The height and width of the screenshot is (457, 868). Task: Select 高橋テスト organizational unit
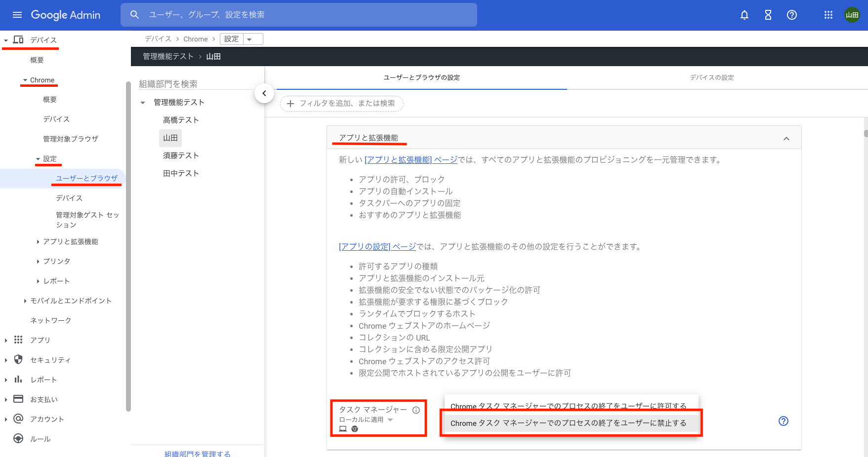pos(181,120)
